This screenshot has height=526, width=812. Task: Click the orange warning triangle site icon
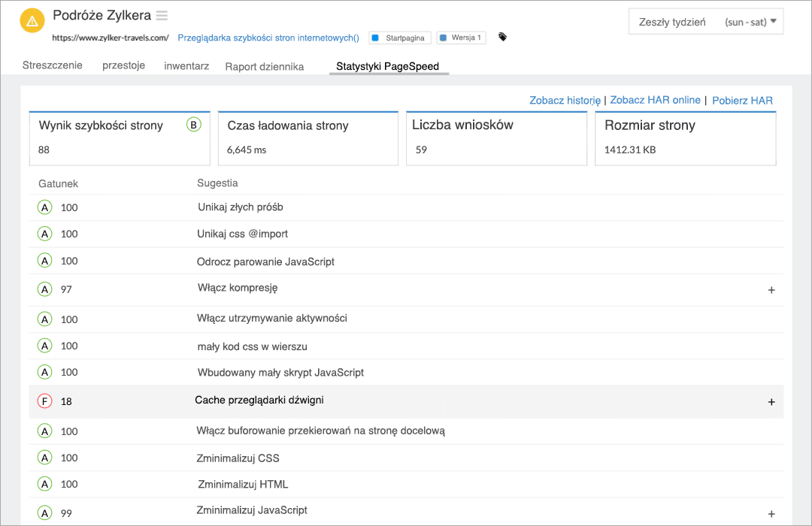(x=32, y=20)
